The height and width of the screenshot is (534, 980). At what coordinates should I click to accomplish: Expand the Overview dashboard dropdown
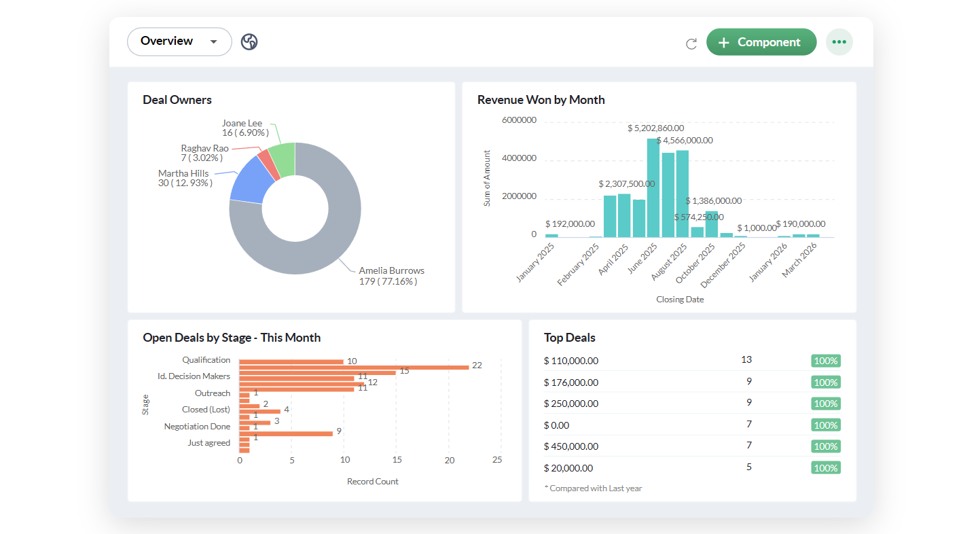pyautogui.click(x=179, y=41)
